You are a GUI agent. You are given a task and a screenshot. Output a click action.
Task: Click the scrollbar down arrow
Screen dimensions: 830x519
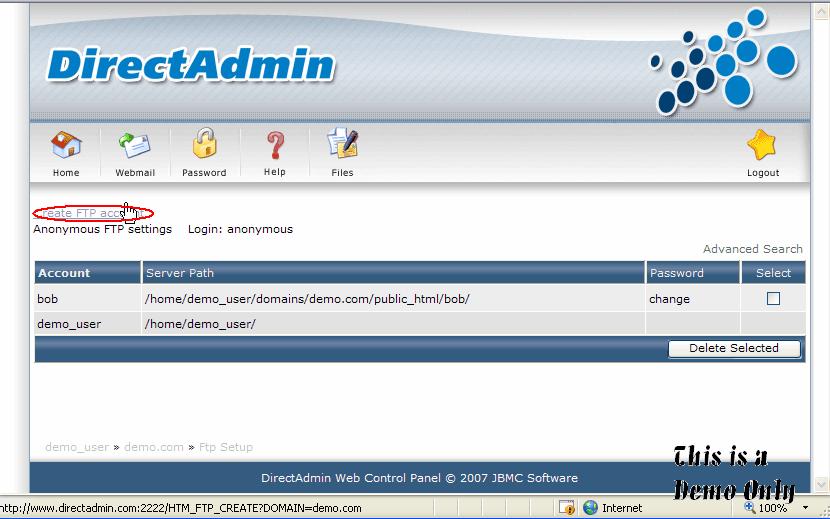(x=820, y=484)
